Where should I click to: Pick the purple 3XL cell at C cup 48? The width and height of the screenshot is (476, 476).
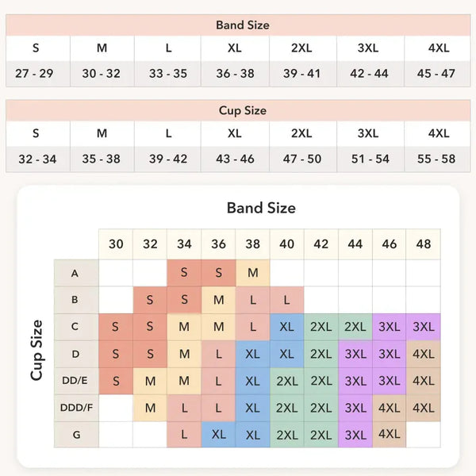coord(423,327)
